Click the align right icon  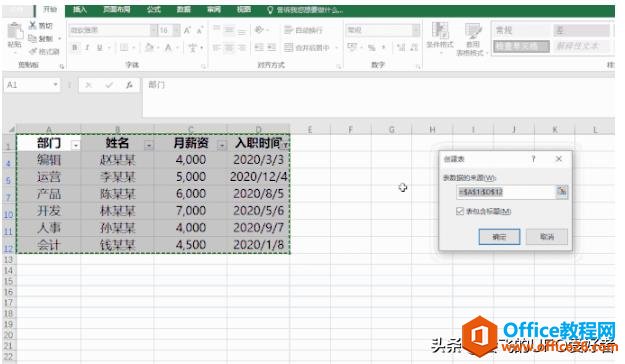(x=242, y=47)
